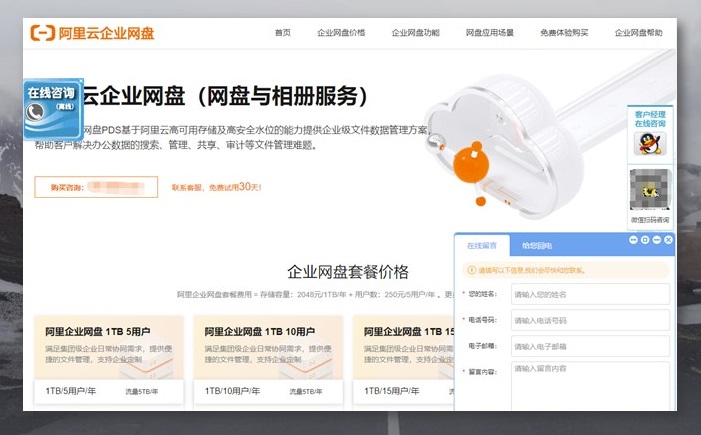Viewport: 701px width, 435px height.
Task: Go to 企业网盘功能 page
Action: [415, 33]
